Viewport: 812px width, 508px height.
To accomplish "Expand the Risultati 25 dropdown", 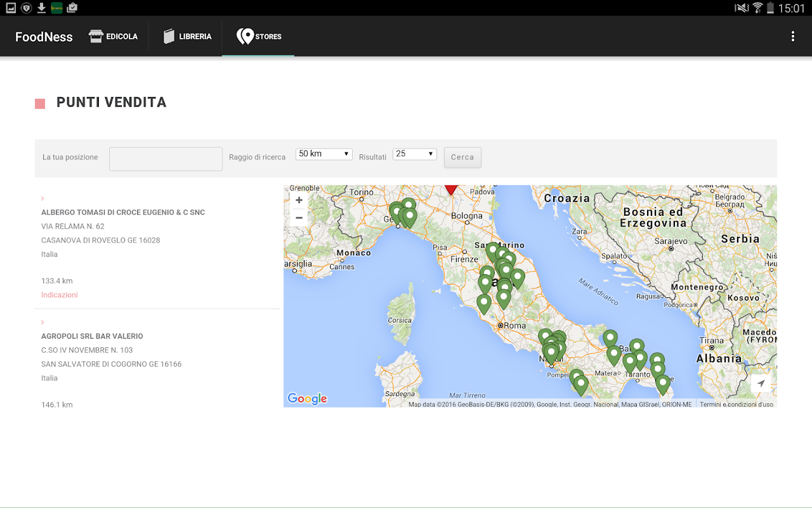I will pyautogui.click(x=414, y=154).
